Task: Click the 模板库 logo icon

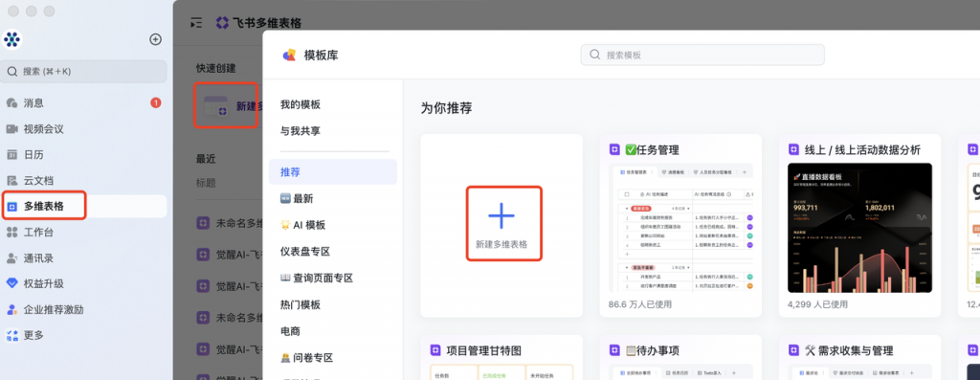Action: 289,55
